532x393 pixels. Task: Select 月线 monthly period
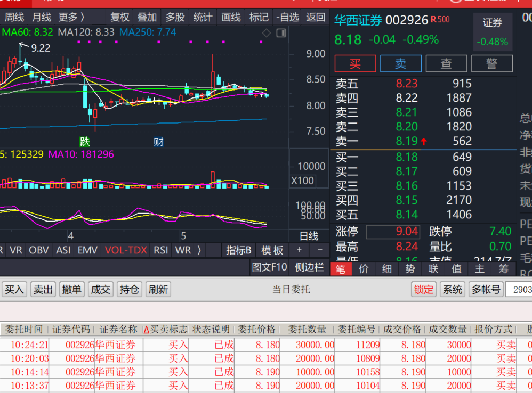pyautogui.click(x=42, y=17)
